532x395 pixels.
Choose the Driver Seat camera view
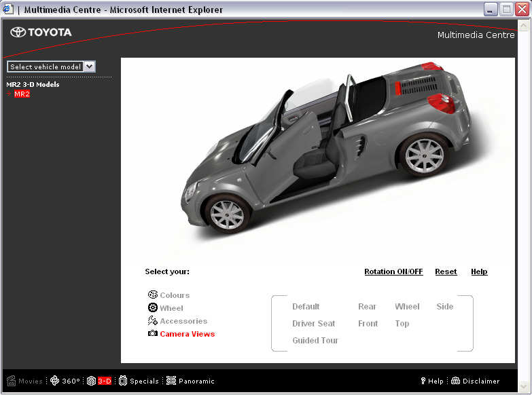click(313, 324)
